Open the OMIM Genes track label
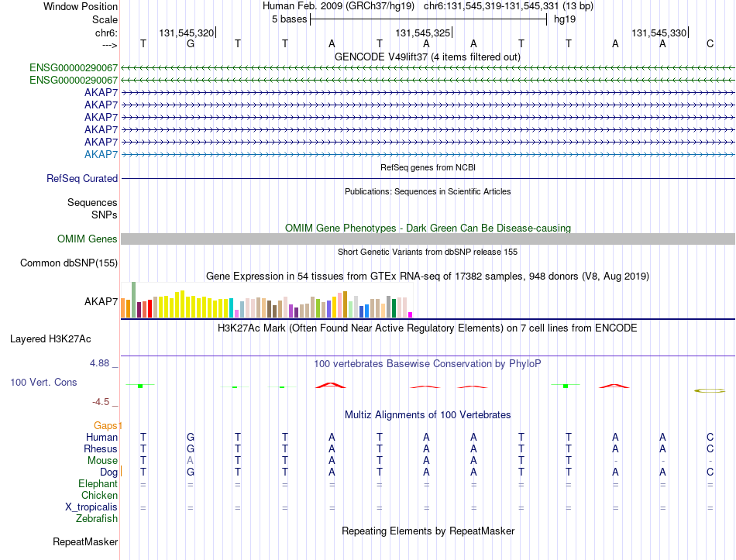736x560 pixels. click(x=88, y=239)
